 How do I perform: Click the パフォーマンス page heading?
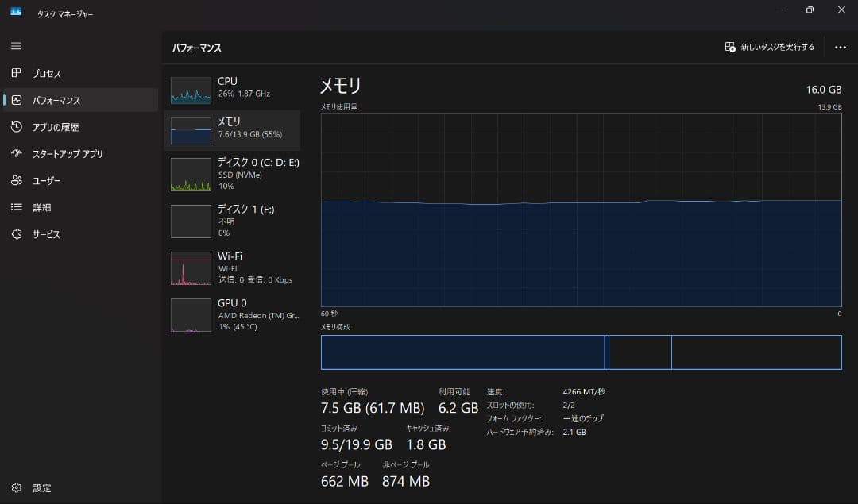(197, 48)
